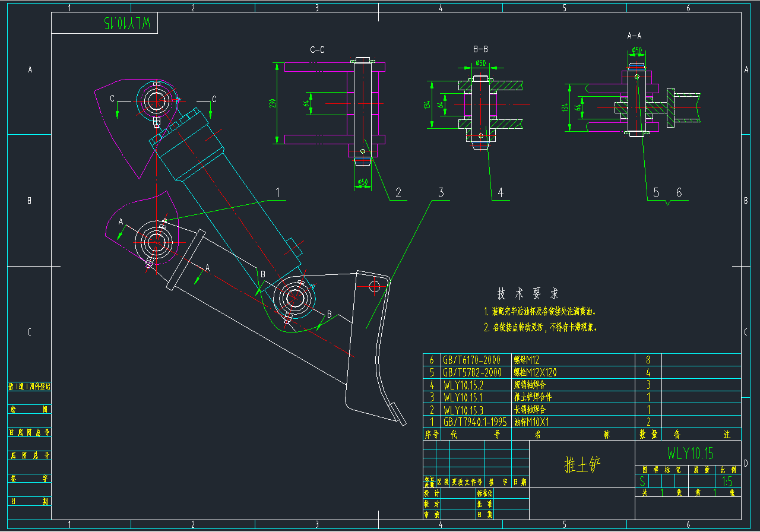The height and width of the screenshot is (532, 760).
Task: Select the "借(通)用件登记" label in the left margin
Action: [30, 387]
